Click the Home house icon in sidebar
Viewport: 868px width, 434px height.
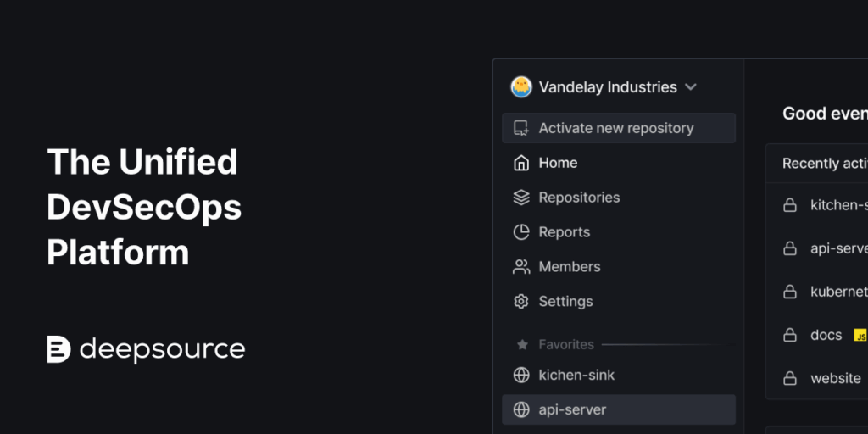521,163
